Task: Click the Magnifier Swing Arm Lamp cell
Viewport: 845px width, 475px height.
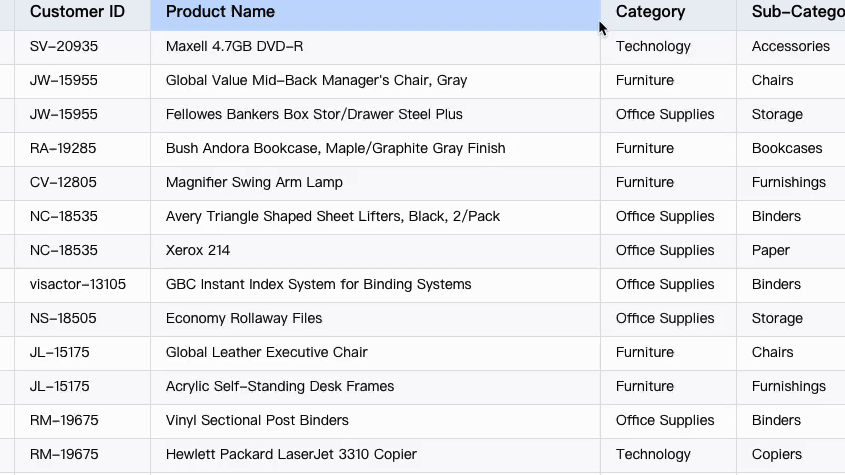Action: click(x=254, y=183)
